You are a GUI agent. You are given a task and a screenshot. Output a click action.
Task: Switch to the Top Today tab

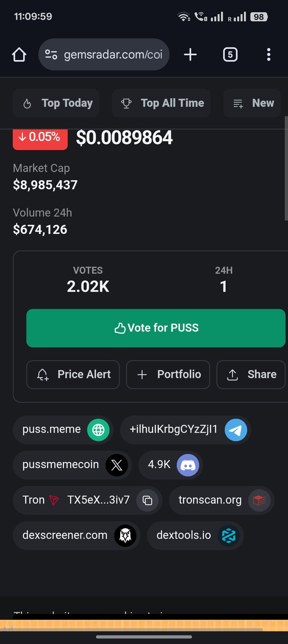click(56, 103)
